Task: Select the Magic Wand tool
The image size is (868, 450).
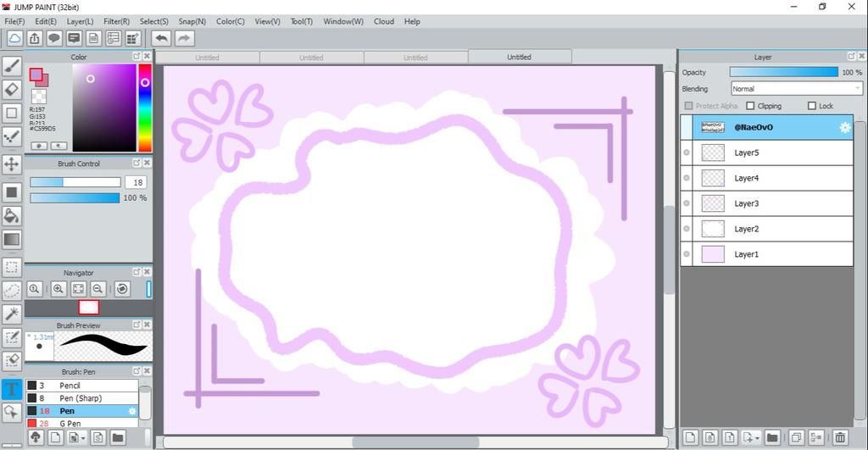Action: pyautogui.click(x=12, y=314)
